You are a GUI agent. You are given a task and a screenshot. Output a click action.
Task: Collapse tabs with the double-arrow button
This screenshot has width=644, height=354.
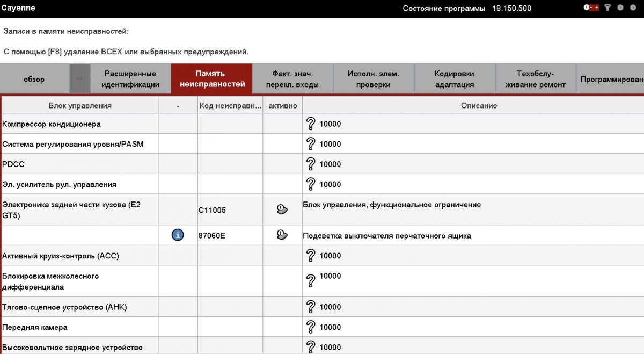[79, 79]
